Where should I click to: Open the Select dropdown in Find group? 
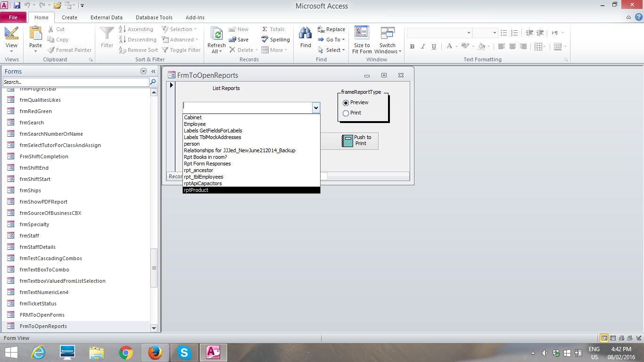[331, 50]
